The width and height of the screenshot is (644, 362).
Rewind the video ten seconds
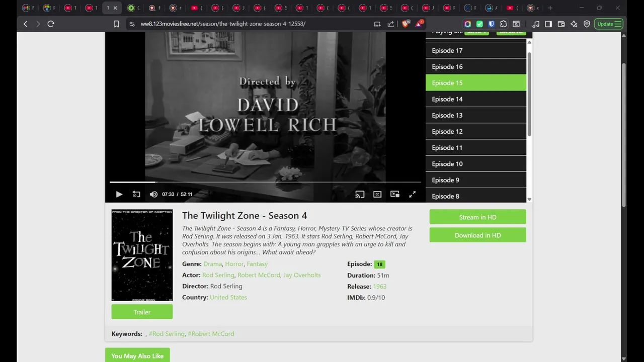pos(136,194)
